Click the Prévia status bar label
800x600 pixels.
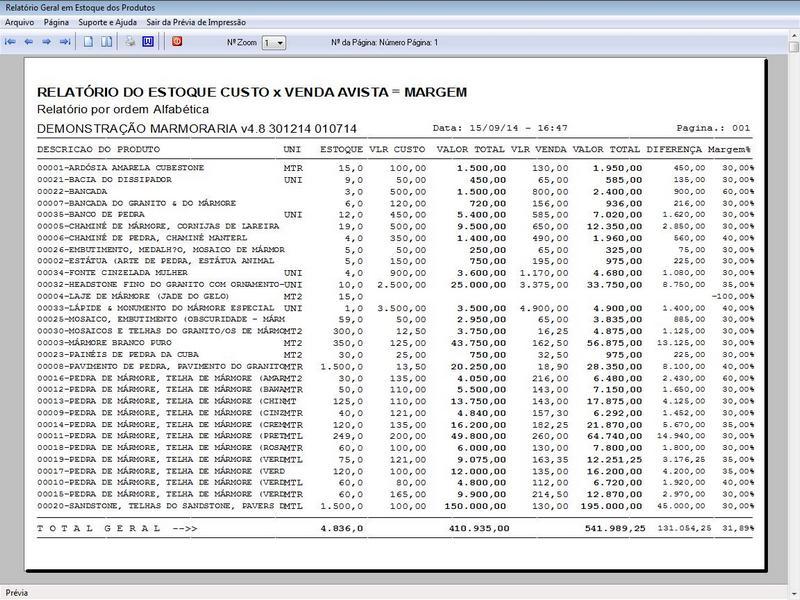click(x=16, y=589)
